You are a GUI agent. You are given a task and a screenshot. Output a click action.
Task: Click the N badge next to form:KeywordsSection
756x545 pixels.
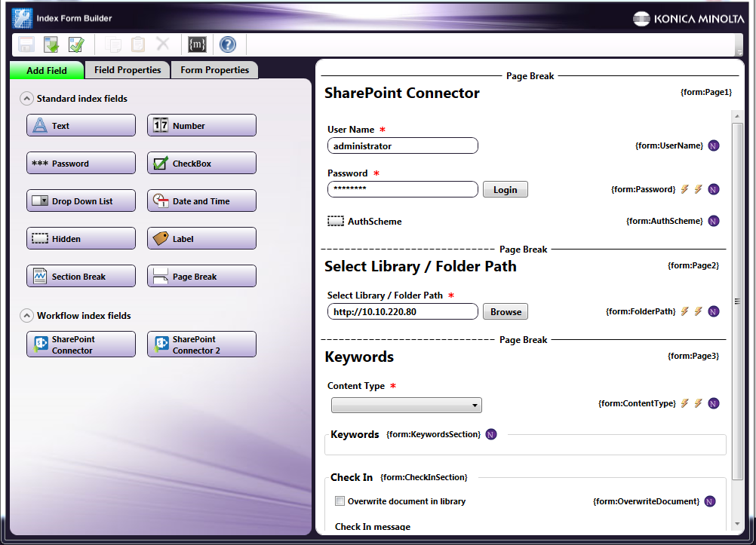tap(491, 434)
